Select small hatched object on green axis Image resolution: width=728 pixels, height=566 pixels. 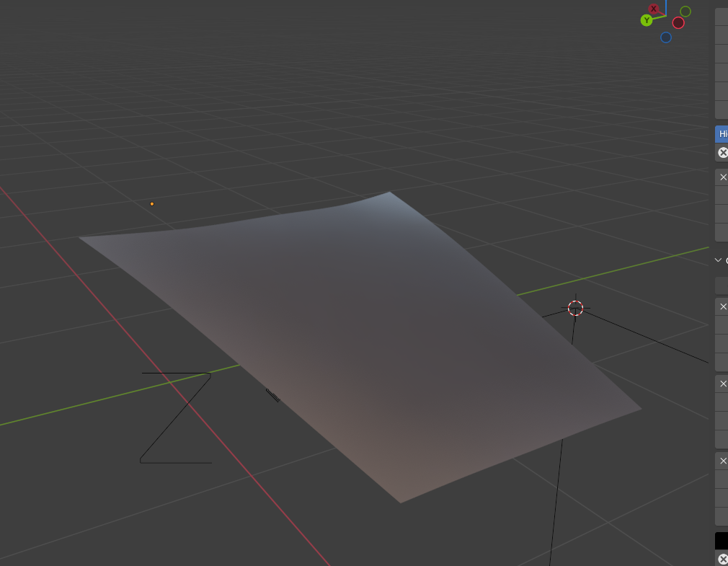(273, 395)
